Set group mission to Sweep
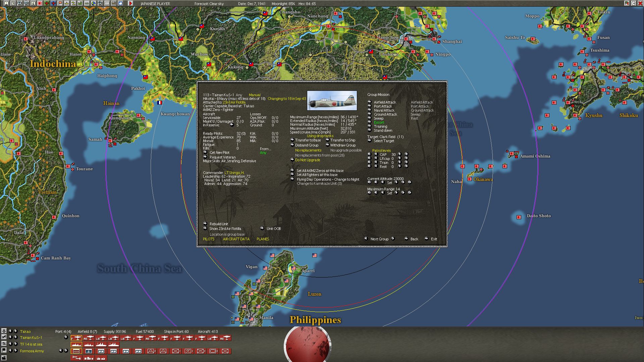 [x=378, y=118]
